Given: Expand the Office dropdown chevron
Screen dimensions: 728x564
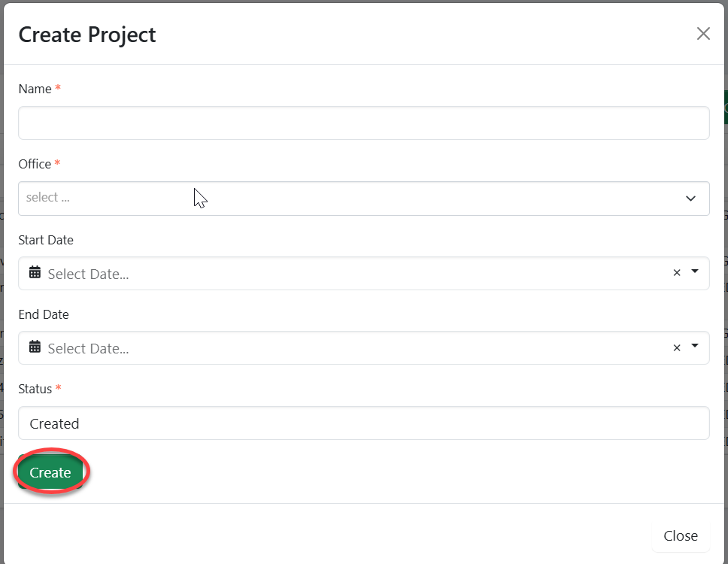Looking at the screenshot, I should pos(690,199).
